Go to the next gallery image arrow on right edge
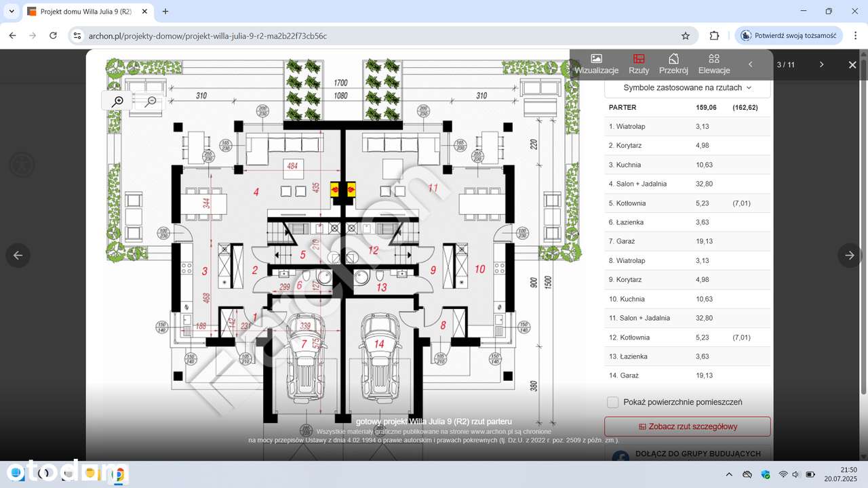868x488 pixels. point(849,255)
